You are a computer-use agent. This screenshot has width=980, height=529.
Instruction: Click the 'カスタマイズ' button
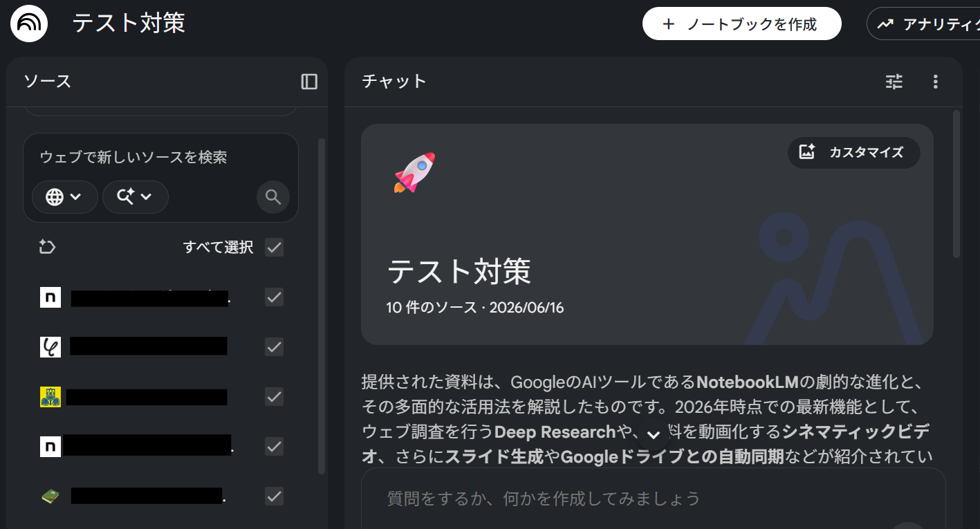click(x=853, y=152)
